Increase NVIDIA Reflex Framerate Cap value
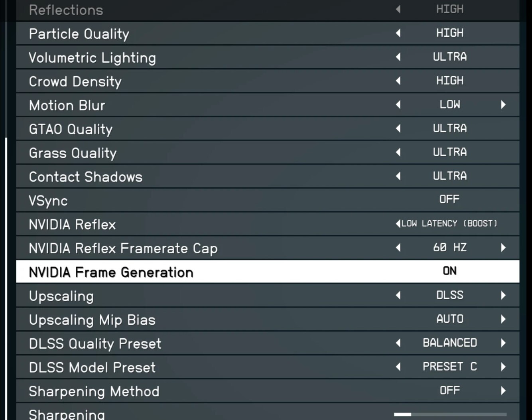This screenshot has width=532, height=420. [503, 248]
